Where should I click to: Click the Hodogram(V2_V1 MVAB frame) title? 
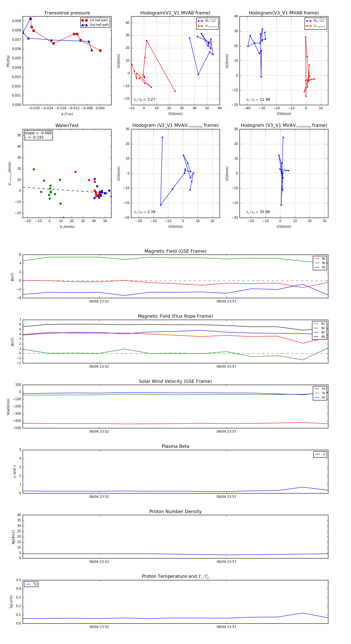tap(175, 13)
